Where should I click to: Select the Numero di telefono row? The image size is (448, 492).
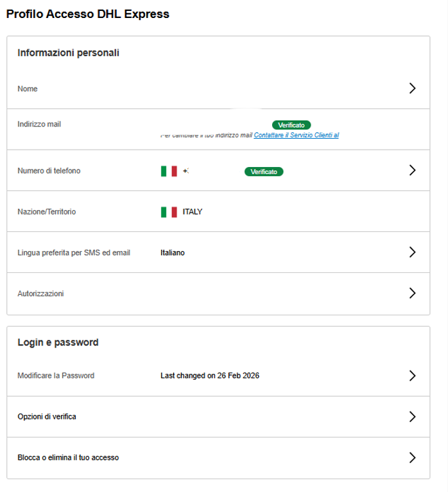click(49, 171)
